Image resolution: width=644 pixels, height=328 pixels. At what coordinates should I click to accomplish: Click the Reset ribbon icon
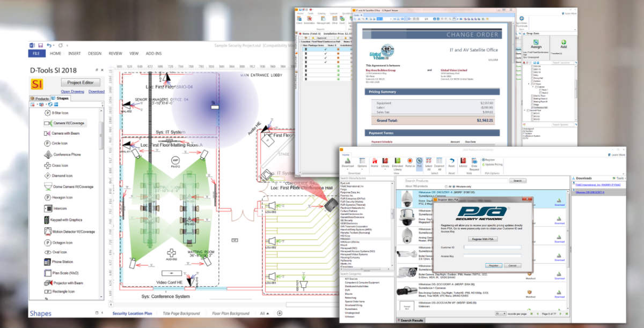[452, 163]
